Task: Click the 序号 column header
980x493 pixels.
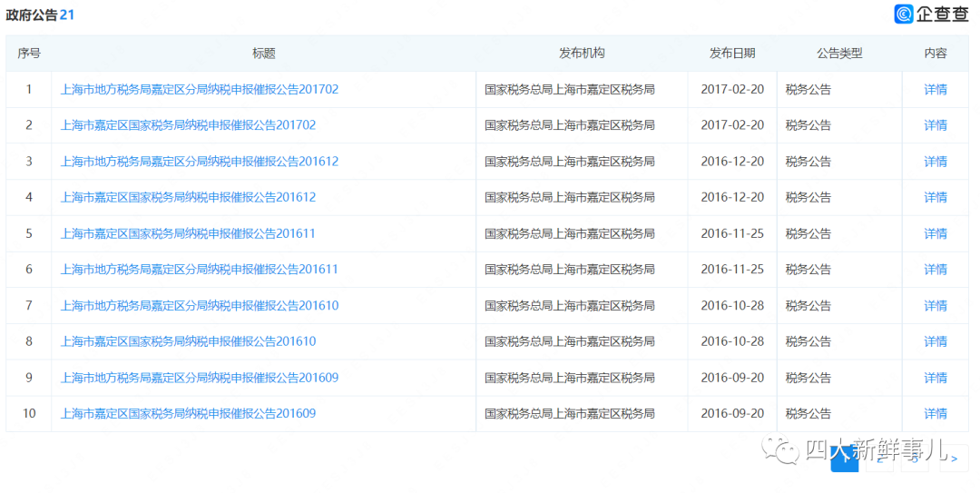Action: pos(29,54)
